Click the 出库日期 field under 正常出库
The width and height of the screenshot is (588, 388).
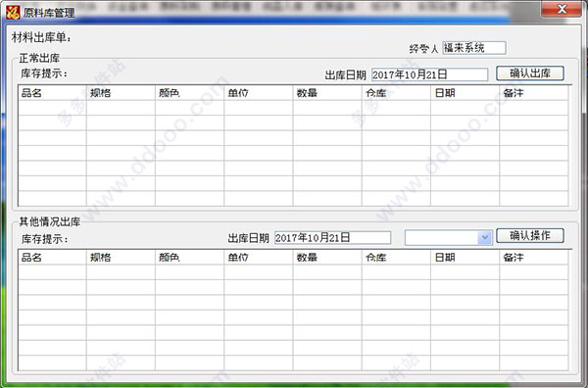point(429,74)
